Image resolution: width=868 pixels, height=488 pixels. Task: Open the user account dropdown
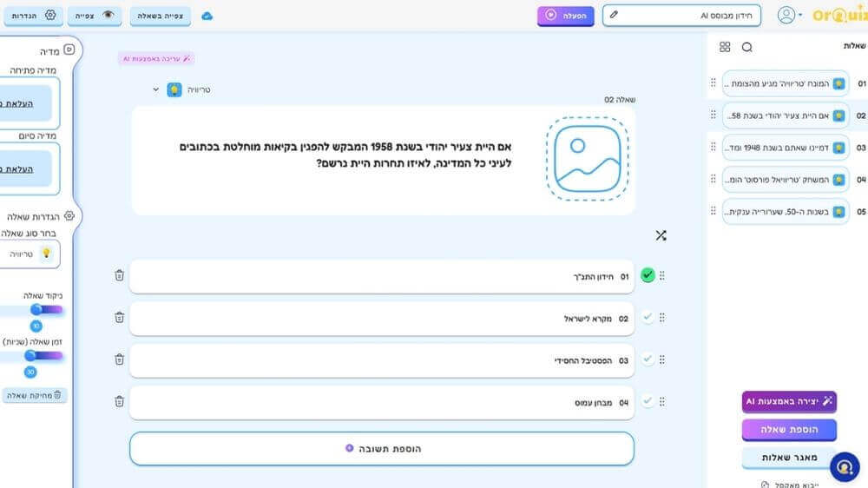coord(789,16)
